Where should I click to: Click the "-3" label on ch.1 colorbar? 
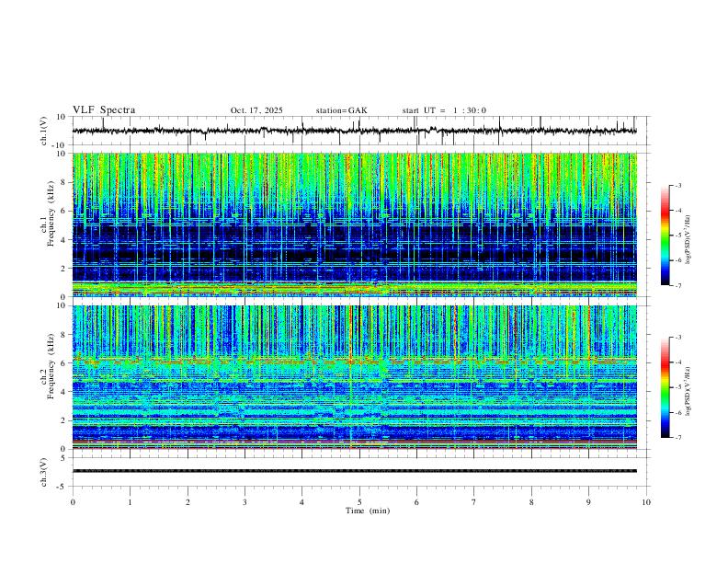click(678, 185)
